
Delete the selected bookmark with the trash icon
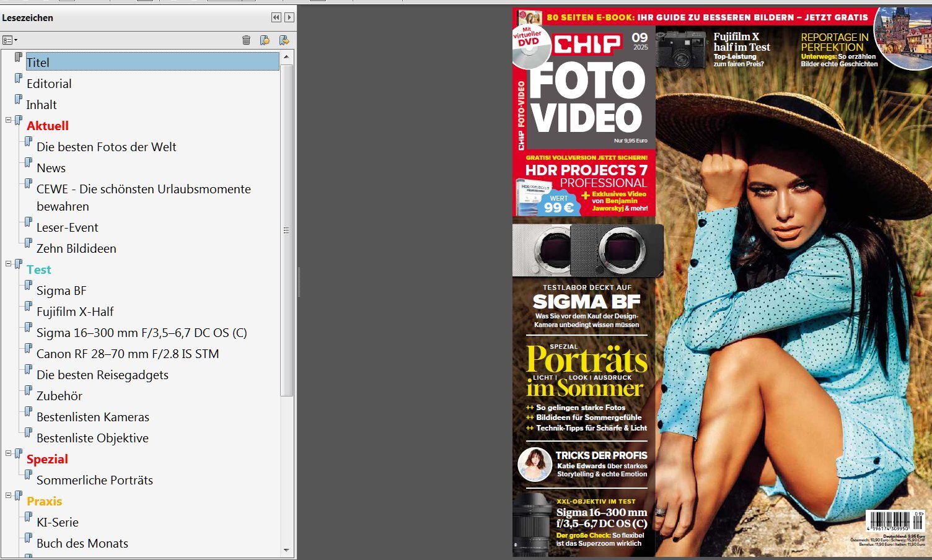[246, 40]
